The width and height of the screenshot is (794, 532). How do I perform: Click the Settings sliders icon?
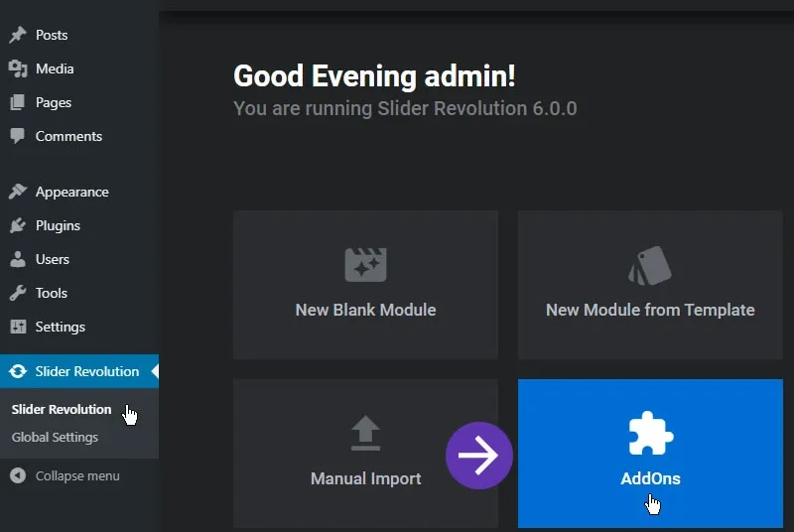[18, 327]
